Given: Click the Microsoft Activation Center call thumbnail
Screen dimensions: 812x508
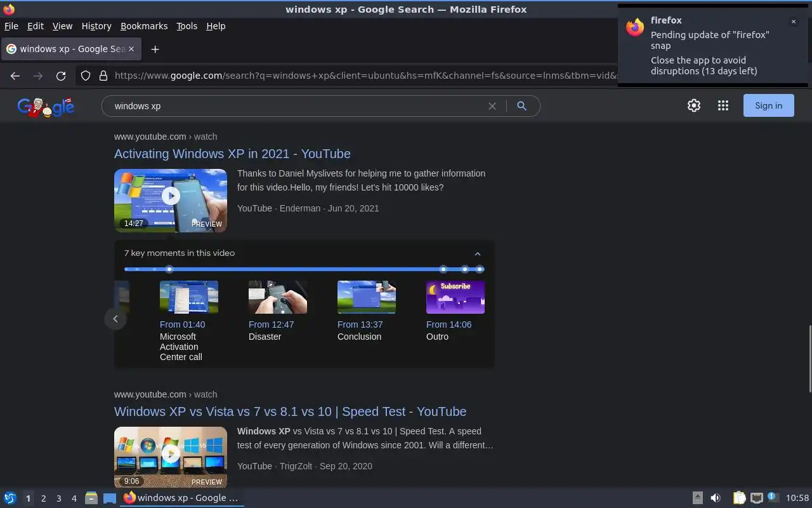Looking at the screenshot, I should click(x=189, y=297).
